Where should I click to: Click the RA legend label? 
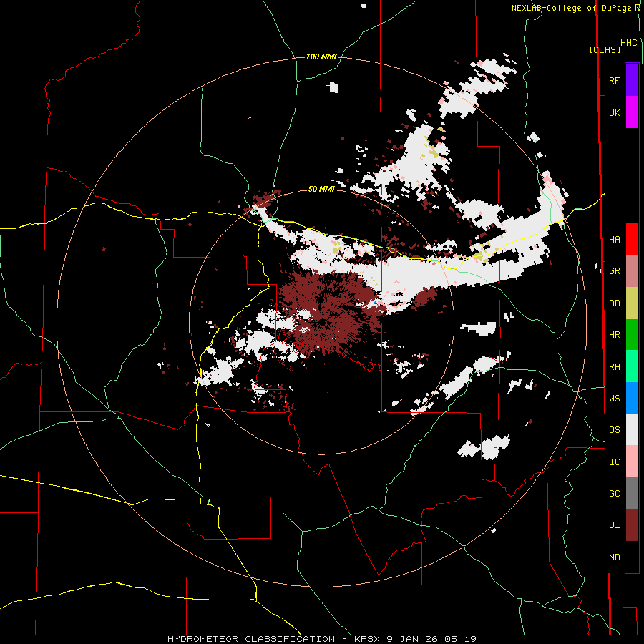614,367
